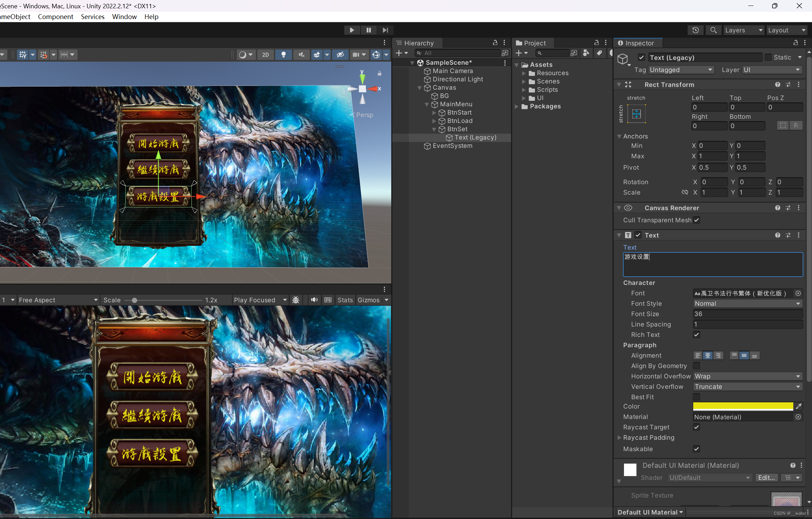Open the Scene camera settings icon
Image resolution: width=812 pixels, height=519 pixels.
tap(356, 55)
